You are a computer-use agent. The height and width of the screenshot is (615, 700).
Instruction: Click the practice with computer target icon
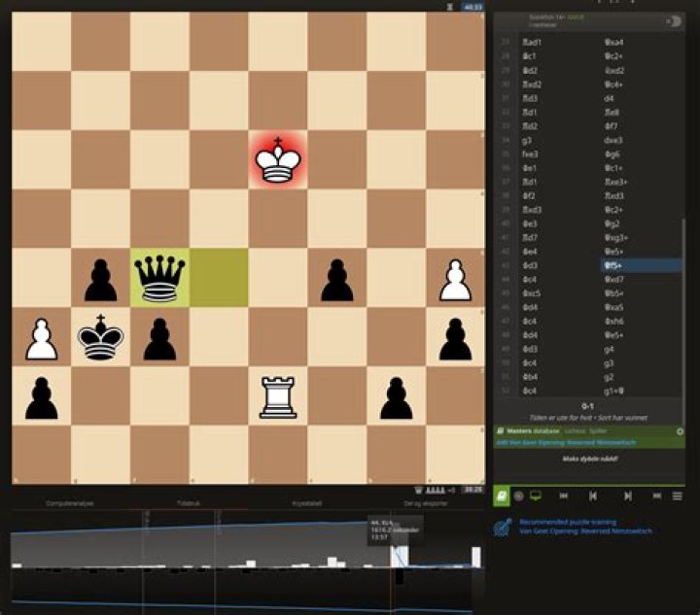518,495
